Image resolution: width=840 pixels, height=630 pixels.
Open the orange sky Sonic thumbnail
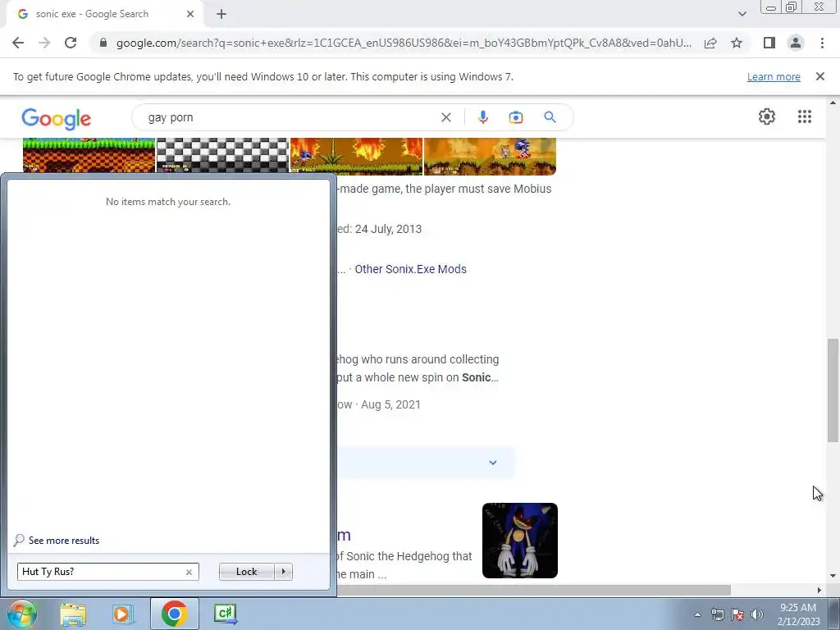point(491,156)
